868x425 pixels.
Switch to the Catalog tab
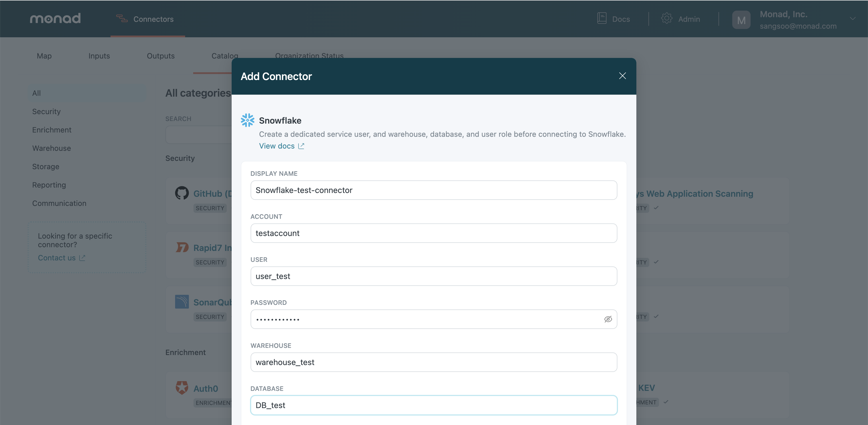pos(225,56)
